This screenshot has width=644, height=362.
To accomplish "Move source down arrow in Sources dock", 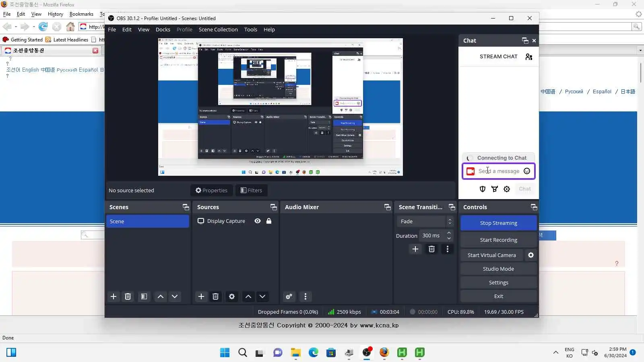I will tap(262, 296).
